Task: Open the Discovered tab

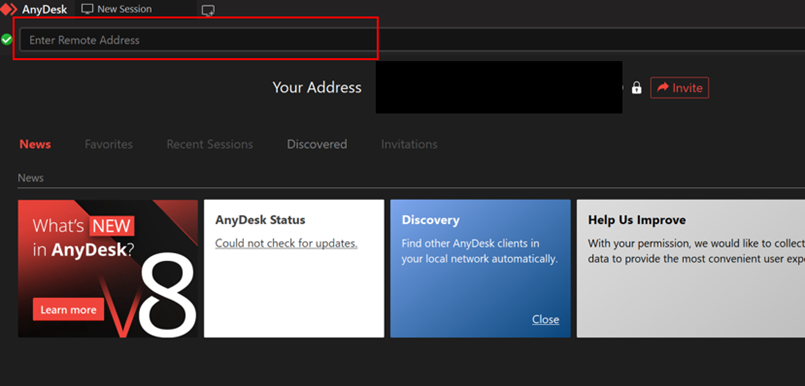Action: pyautogui.click(x=317, y=144)
